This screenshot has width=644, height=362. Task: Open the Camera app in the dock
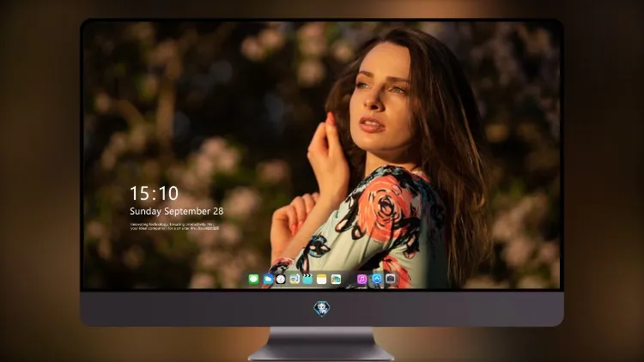pos(390,279)
